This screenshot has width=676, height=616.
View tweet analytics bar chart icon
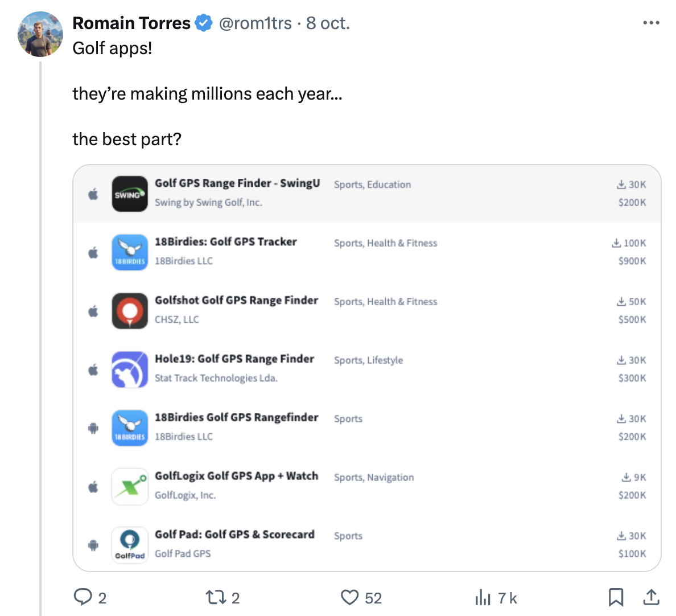[x=483, y=597]
